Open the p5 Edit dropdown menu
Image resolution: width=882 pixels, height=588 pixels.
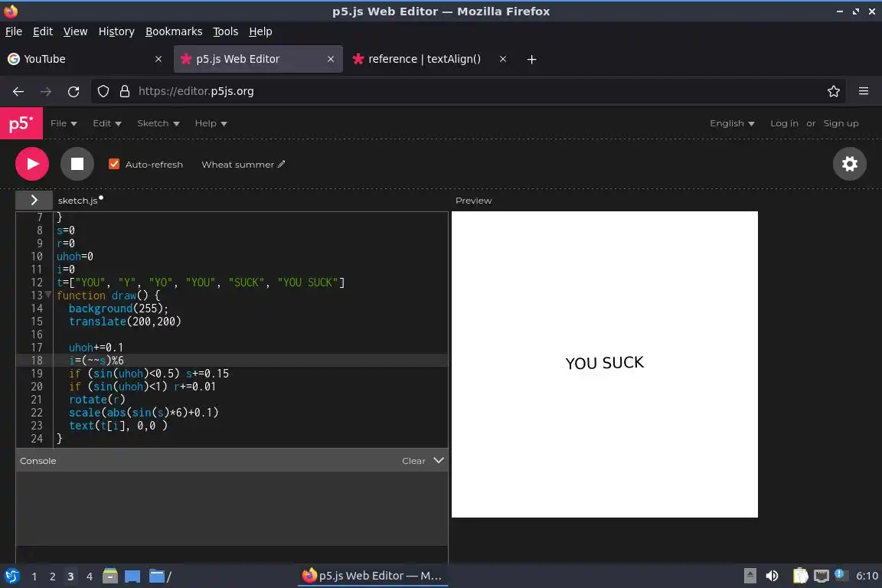(x=107, y=123)
